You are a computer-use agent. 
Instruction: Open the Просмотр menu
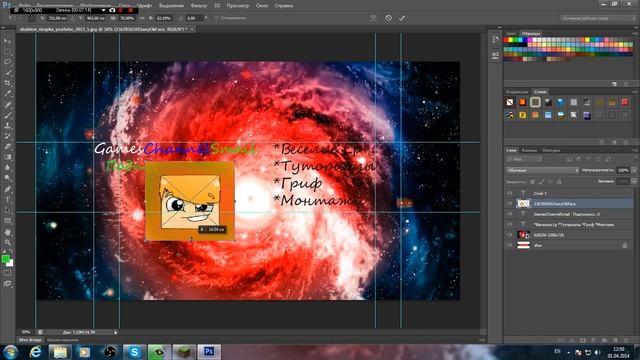pos(238,6)
